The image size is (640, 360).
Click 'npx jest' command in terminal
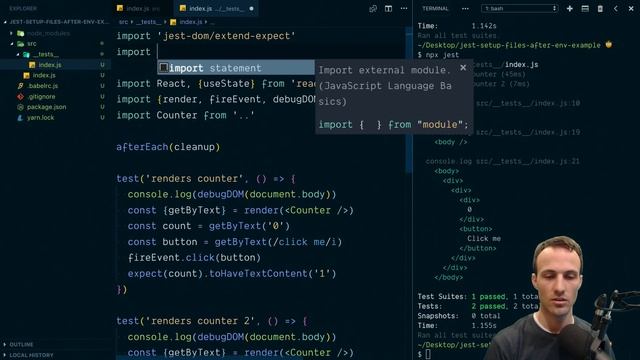442,55
